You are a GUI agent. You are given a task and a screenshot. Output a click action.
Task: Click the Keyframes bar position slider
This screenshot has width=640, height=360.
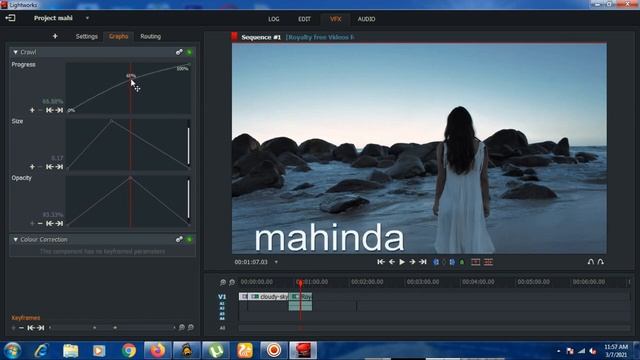(x=112, y=328)
